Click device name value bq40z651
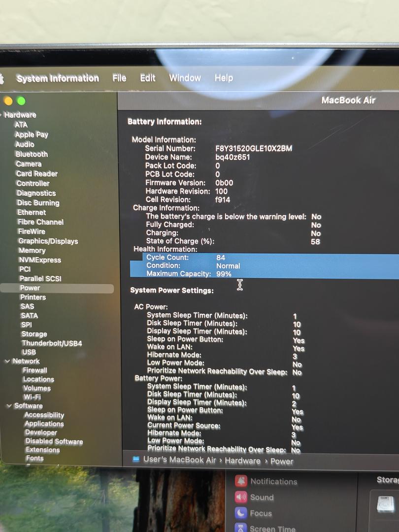399x532 pixels. pyautogui.click(x=233, y=157)
